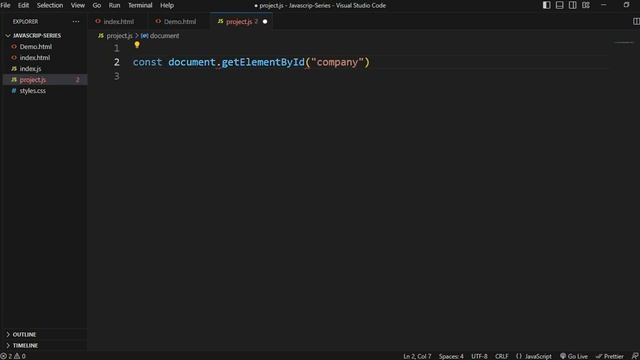Click warnings count in status bar
The width and height of the screenshot is (640, 360).
pyautogui.click(x=20, y=356)
